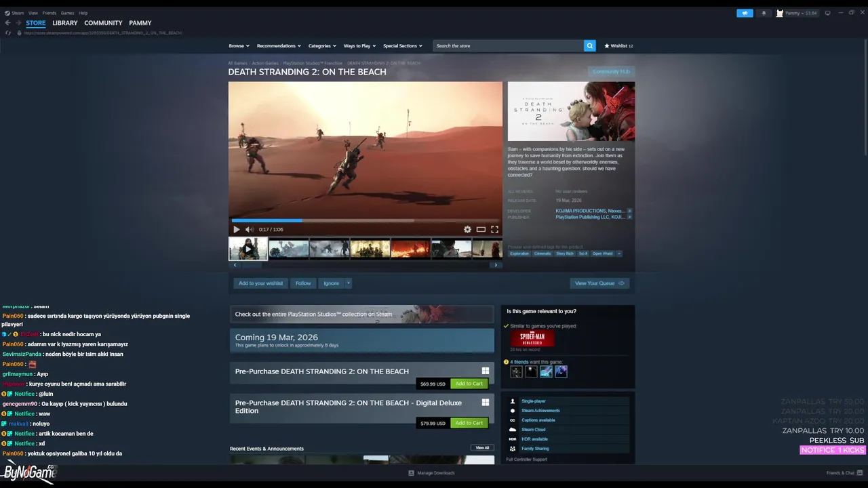Viewport: 868px width, 488px height.
Task: Click Add to your wishlist
Action: pos(261,283)
